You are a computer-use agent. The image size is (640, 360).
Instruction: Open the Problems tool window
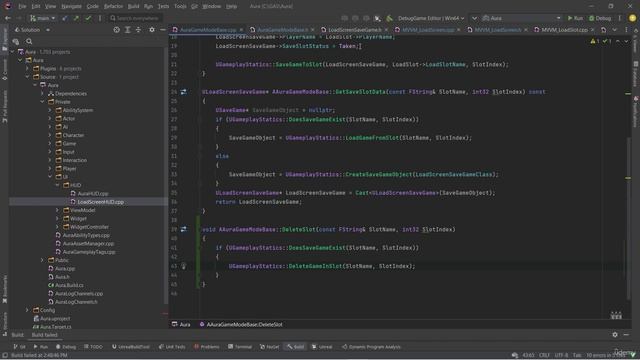click(x=207, y=347)
